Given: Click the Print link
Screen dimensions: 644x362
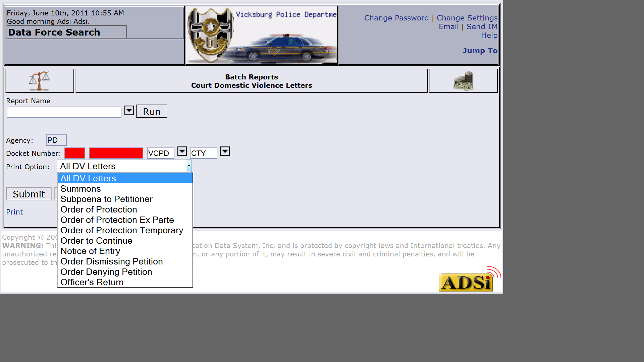Looking at the screenshot, I should (15, 212).
